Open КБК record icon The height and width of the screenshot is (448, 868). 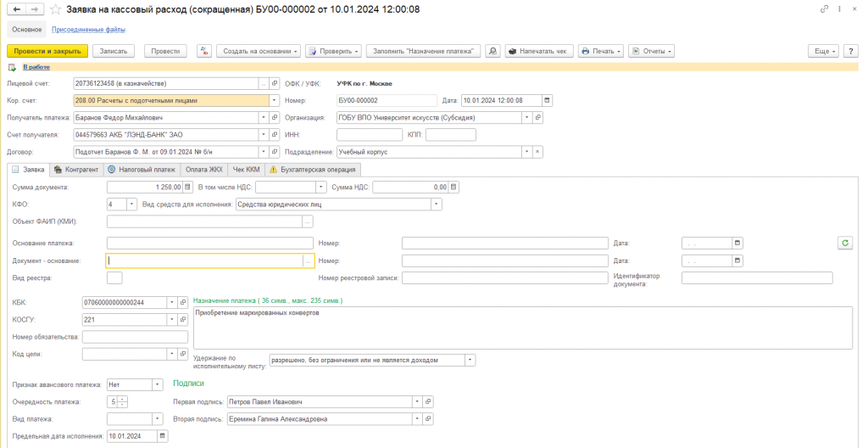tap(183, 303)
